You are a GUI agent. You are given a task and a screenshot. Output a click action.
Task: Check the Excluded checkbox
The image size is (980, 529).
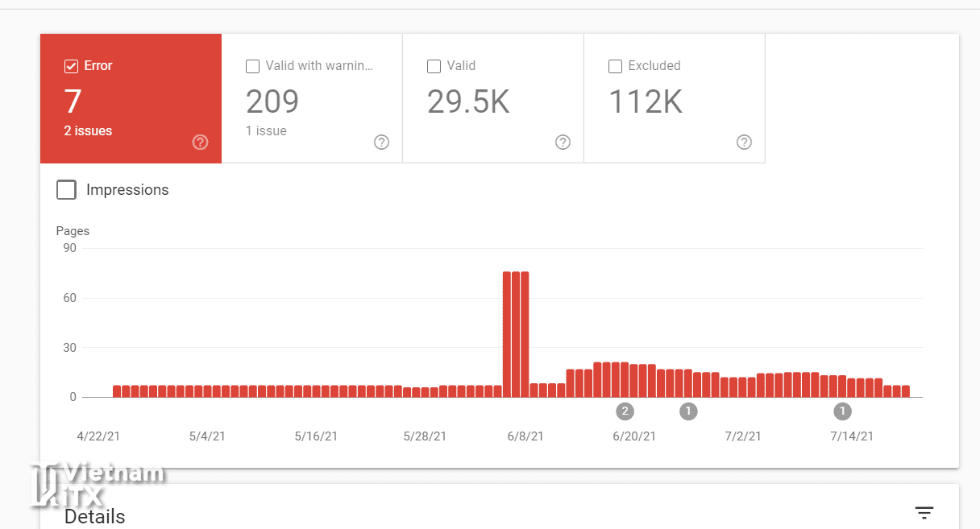tap(615, 66)
